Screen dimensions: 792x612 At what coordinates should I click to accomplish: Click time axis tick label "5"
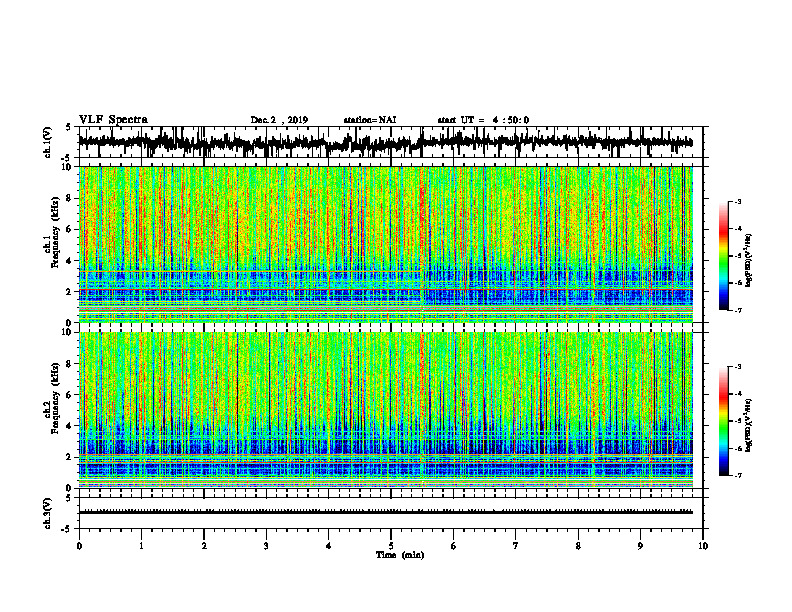[391, 546]
